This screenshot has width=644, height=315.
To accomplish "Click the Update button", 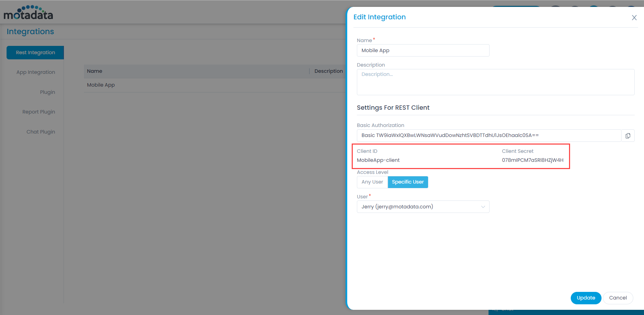I will pos(586,298).
